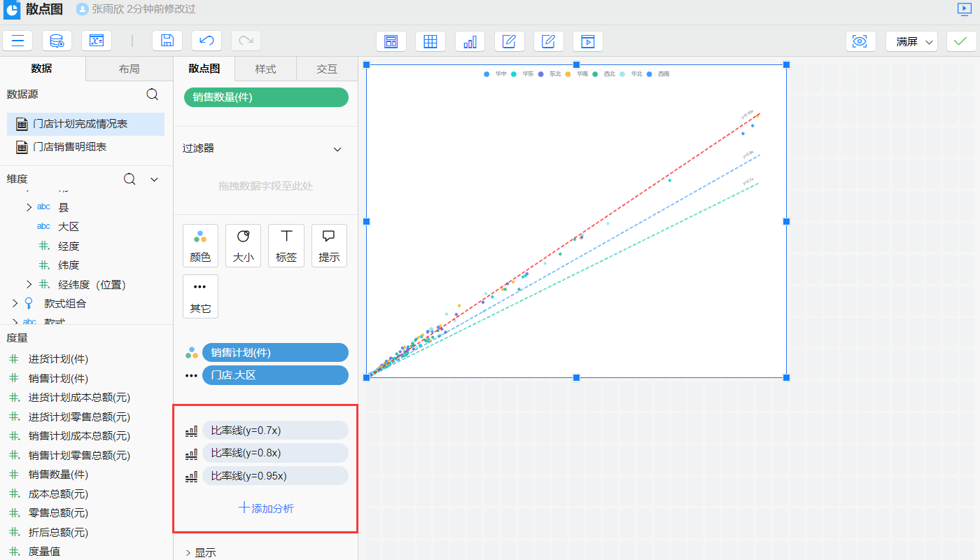Expand the 显示 section
Screen dimensions: 980x560
(201, 552)
